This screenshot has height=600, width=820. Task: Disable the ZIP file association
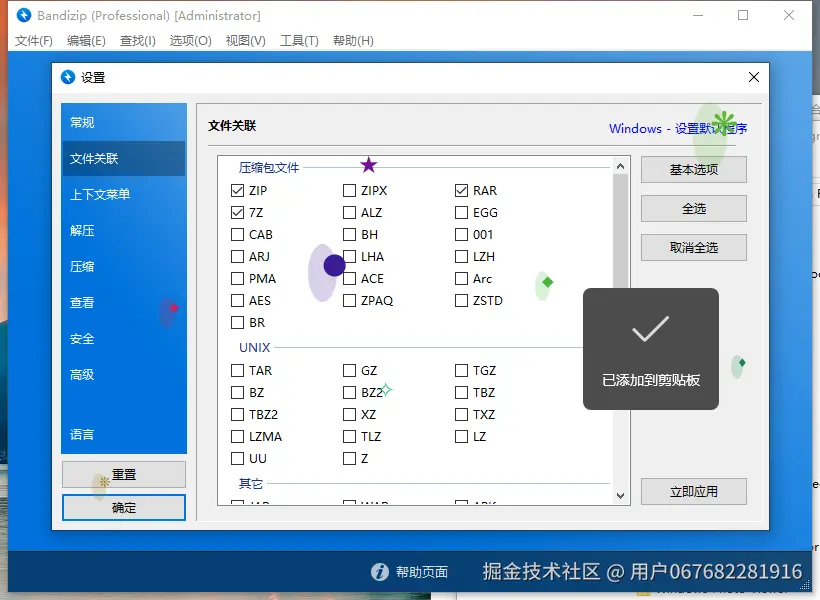tap(238, 190)
